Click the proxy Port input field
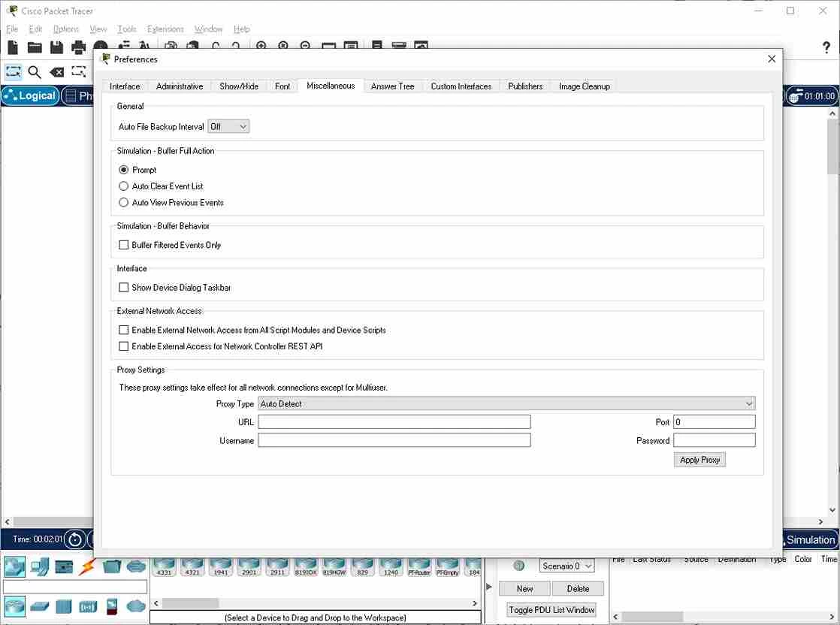840x625 pixels. pos(715,422)
